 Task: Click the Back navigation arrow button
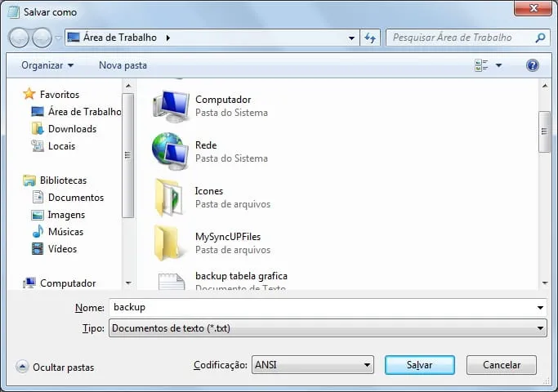pyautogui.click(x=19, y=38)
